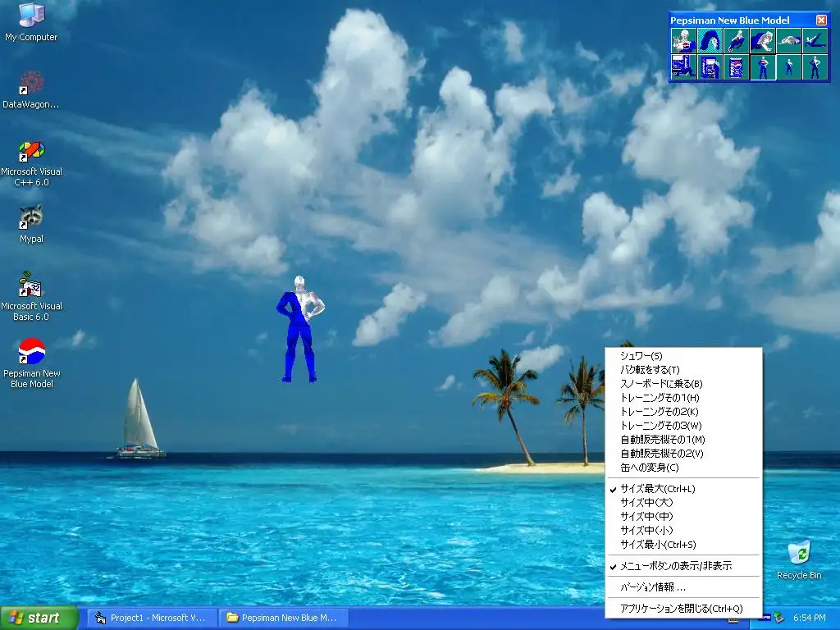Choose シャワー(S) from the context menu

point(683,356)
